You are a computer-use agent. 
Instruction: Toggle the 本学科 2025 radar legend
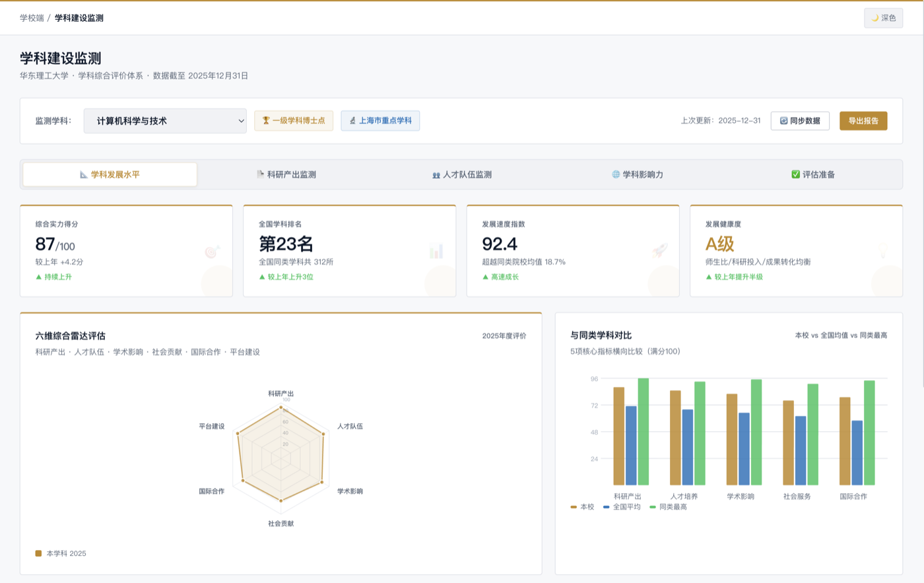[x=61, y=553]
